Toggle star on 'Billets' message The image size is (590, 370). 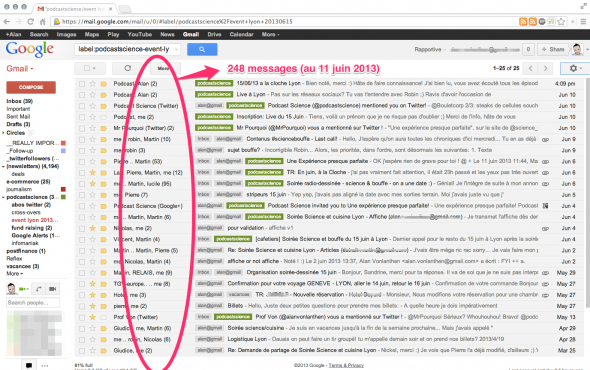[x=93, y=306]
